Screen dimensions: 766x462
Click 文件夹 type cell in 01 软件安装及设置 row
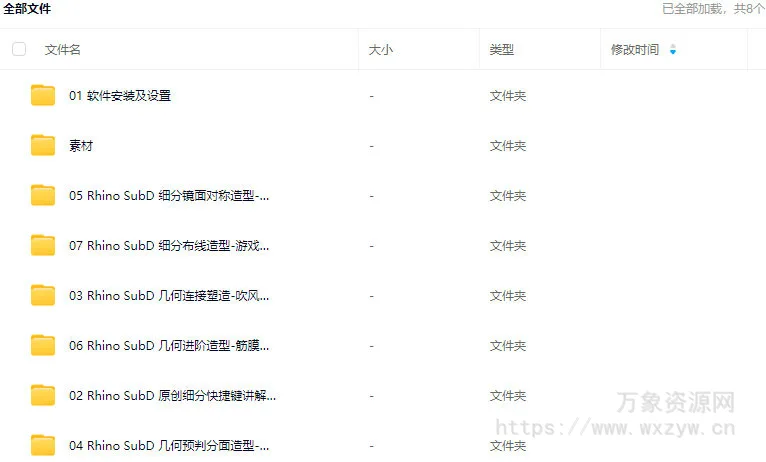click(x=508, y=96)
